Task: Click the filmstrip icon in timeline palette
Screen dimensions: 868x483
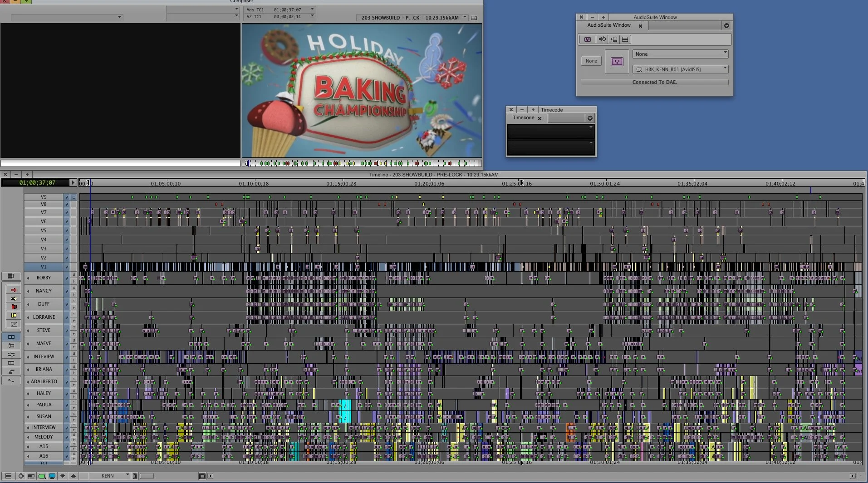Action: tap(11, 363)
